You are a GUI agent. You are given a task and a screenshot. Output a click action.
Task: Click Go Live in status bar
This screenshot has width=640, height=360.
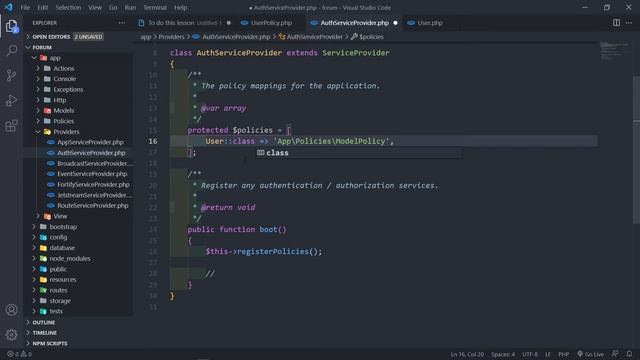591,354
